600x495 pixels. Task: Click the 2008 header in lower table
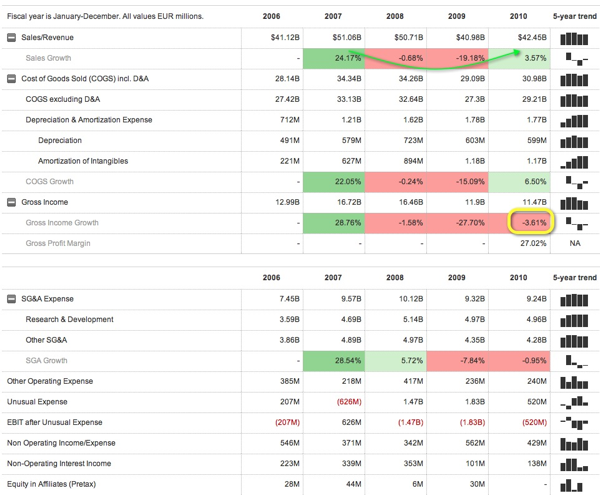click(395, 278)
